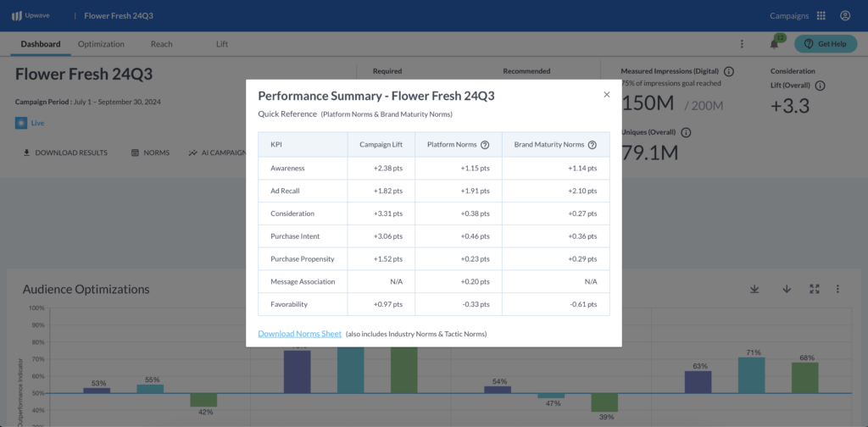Screen dimensions: 868x427
Task: Click the 39% green bar below baseline
Action: point(604,402)
